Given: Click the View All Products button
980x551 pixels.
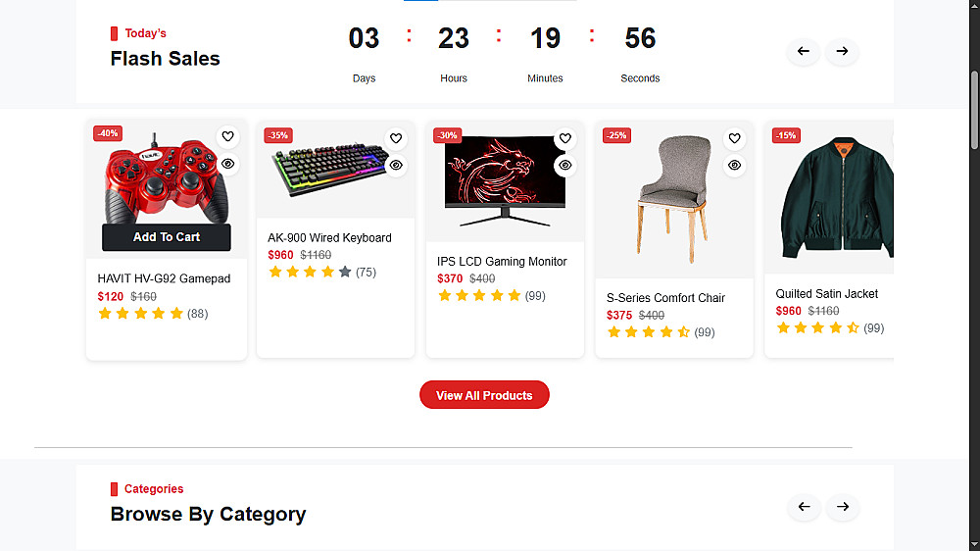Looking at the screenshot, I should 484,395.
